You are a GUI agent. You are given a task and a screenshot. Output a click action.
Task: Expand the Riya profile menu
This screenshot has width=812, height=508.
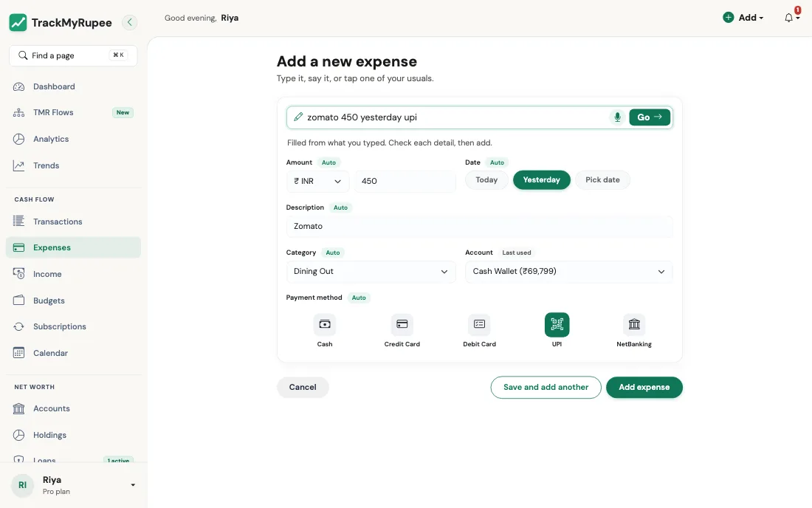[x=74, y=485]
